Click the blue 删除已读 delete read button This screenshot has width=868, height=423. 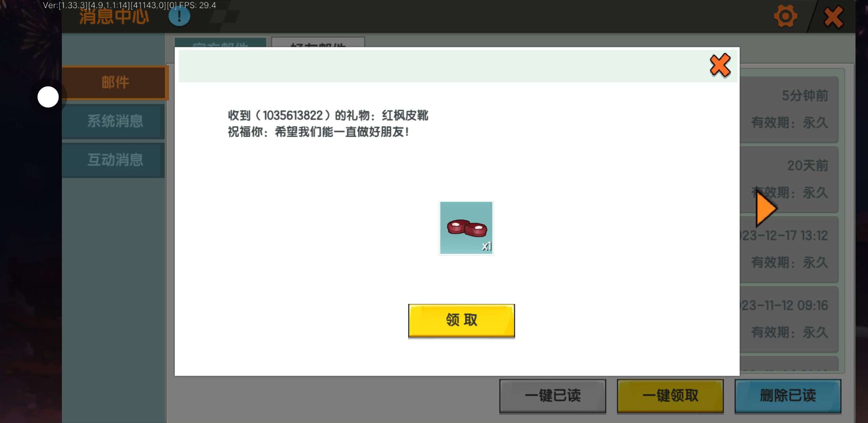[788, 396]
